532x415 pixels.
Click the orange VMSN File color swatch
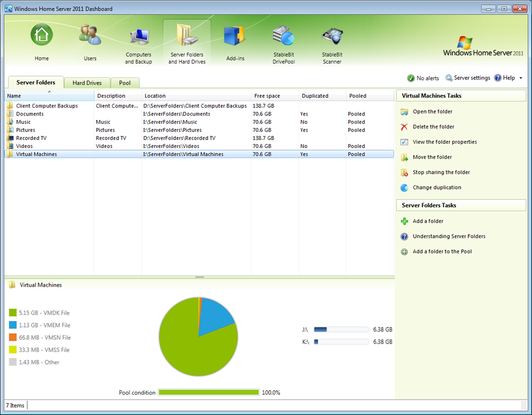click(x=12, y=337)
